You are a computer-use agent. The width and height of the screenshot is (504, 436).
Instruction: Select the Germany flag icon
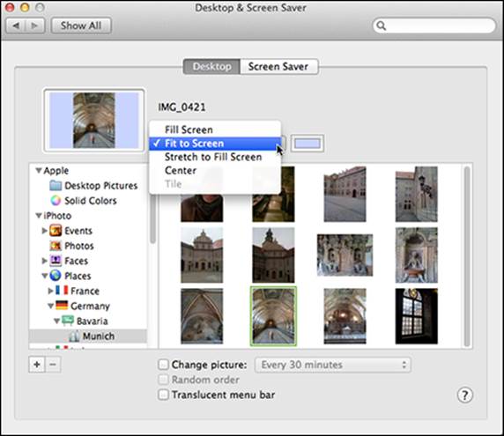click(x=62, y=305)
